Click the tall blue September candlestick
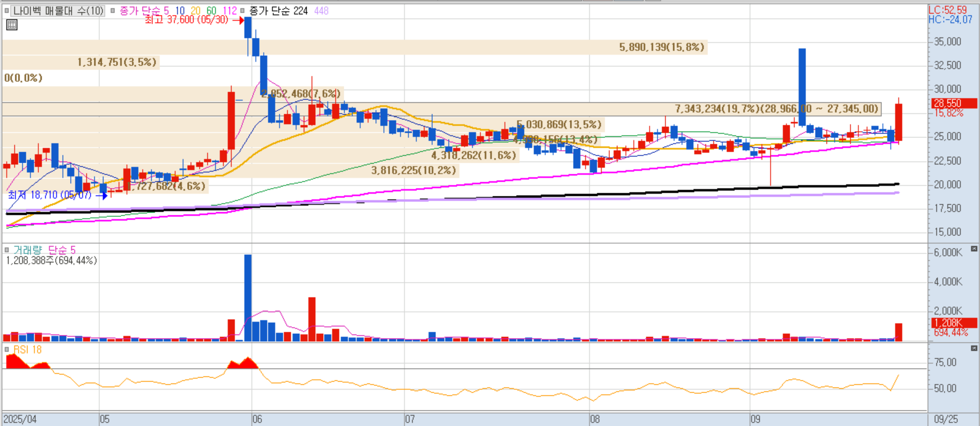This screenshot has height=426, width=980. [802, 87]
